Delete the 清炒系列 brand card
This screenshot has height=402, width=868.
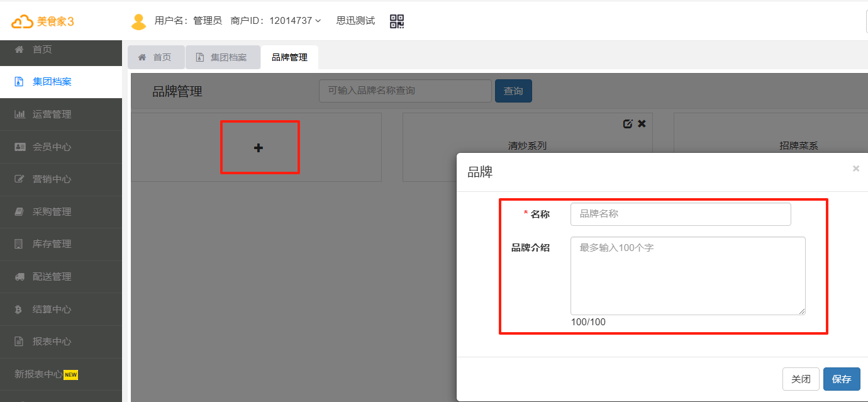coord(642,124)
